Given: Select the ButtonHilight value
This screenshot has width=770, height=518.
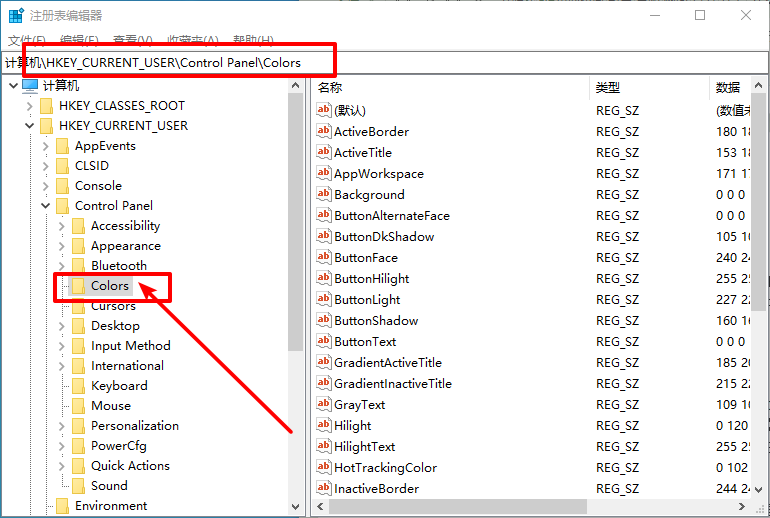Looking at the screenshot, I should point(372,278).
